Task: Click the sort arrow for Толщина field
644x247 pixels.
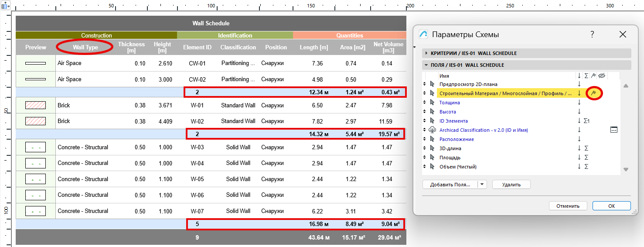Action: tap(579, 103)
